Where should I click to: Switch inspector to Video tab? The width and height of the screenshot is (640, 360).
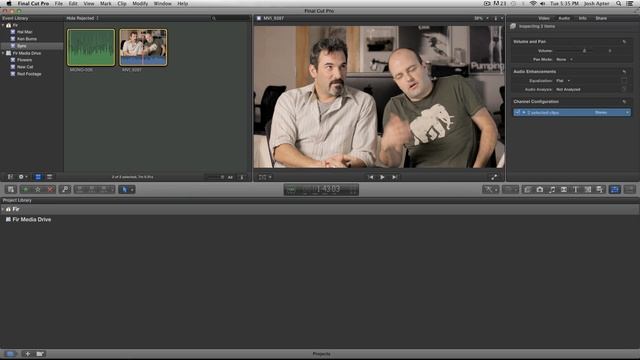(544, 18)
